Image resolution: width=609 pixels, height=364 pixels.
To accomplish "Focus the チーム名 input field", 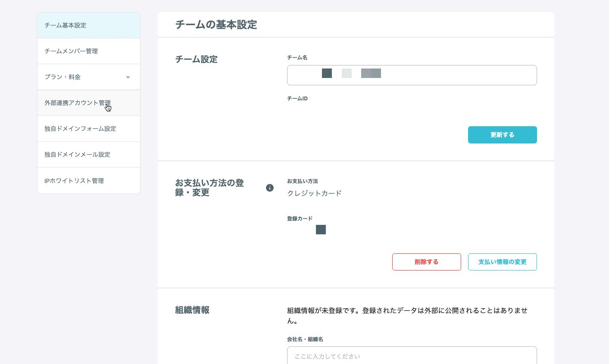I will pos(412,75).
